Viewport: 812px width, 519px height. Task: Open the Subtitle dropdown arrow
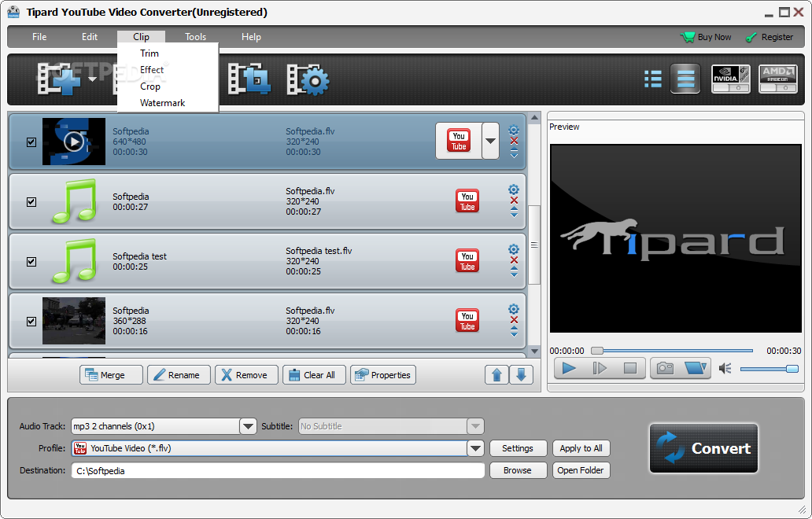[x=475, y=426]
